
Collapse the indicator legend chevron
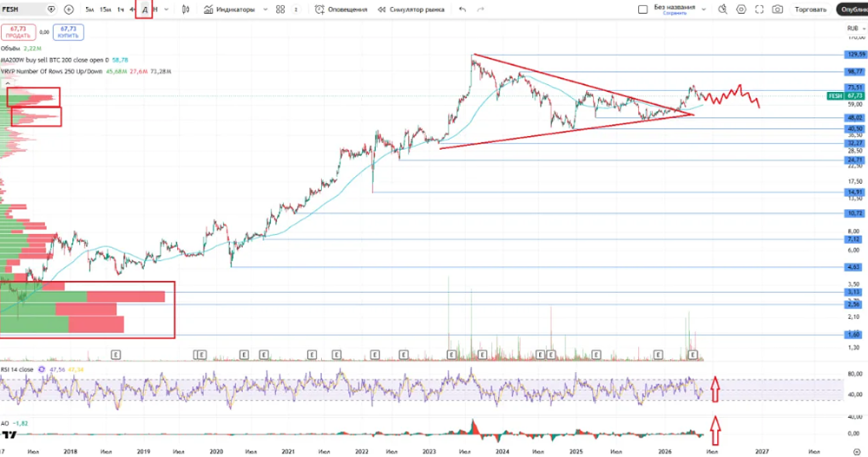pos(8,83)
